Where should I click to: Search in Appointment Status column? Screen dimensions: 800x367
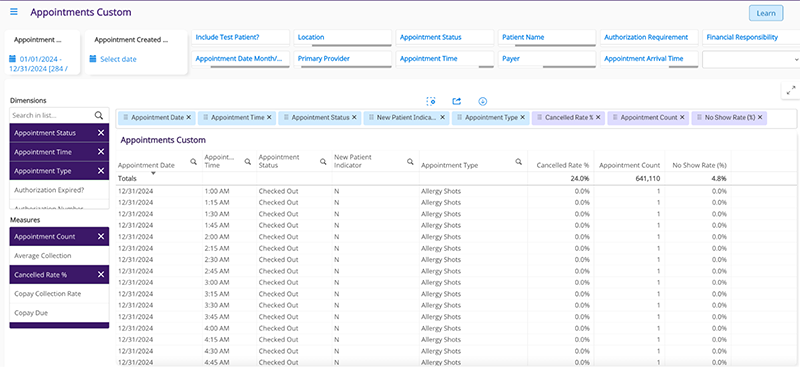point(323,161)
